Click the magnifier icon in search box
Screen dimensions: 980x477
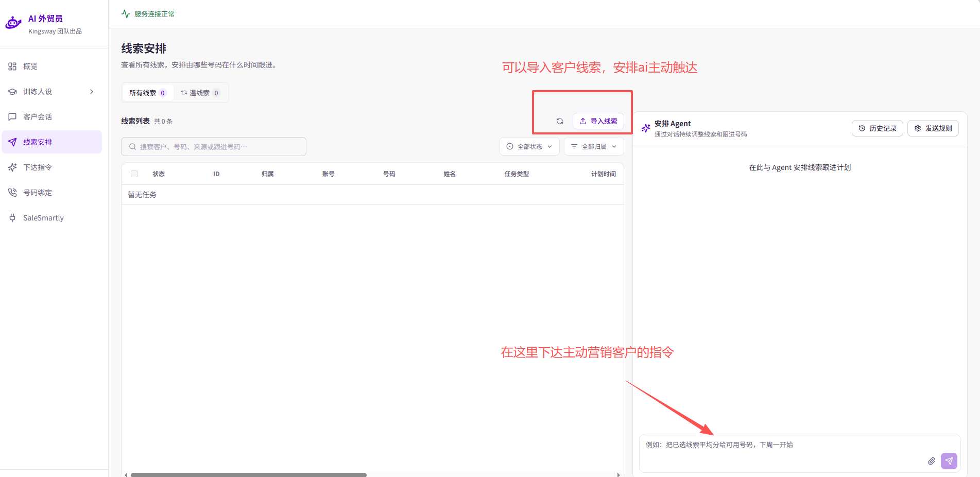(x=133, y=147)
